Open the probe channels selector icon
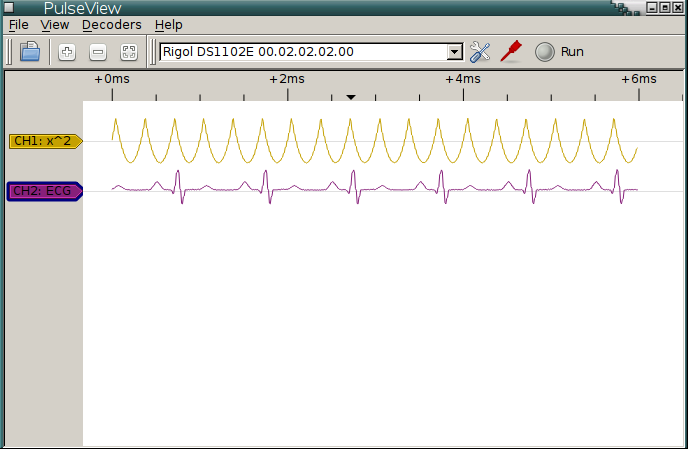The width and height of the screenshot is (688, 449). pos(511,52)
